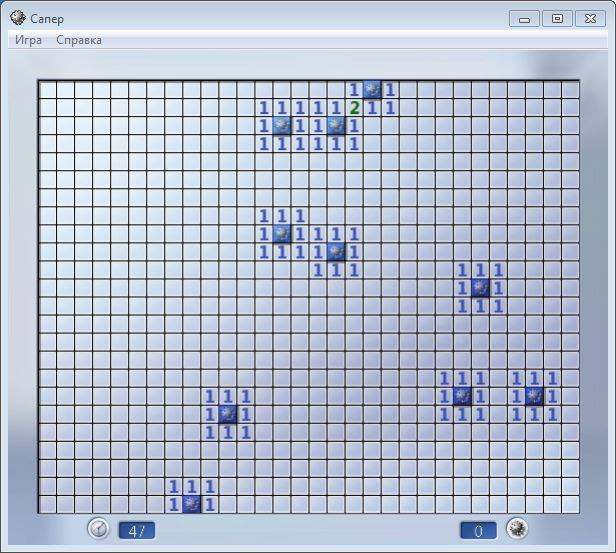Click the upper-left mine of the central cluster
This screenshot has height=553, width=616.
coord(282,234)
